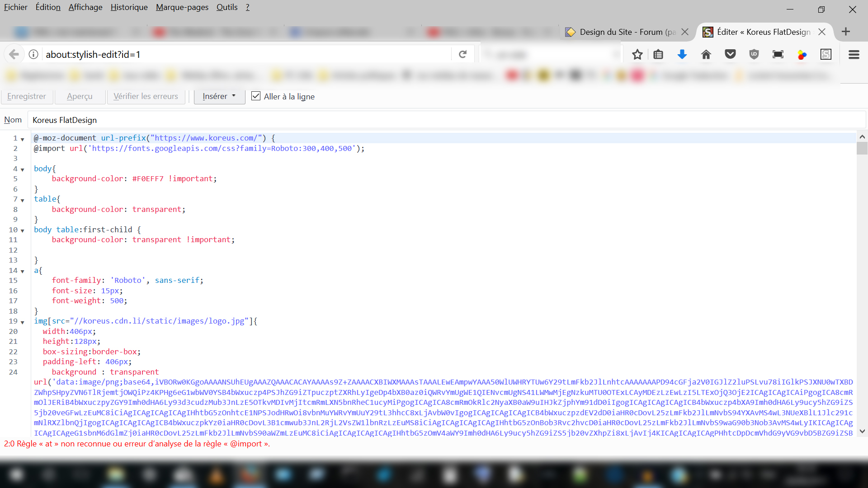The height and width of the screenshot is (488, 868).
Task: Click the editor scrollbar down arrow
Action: click(x=862, y=431)
